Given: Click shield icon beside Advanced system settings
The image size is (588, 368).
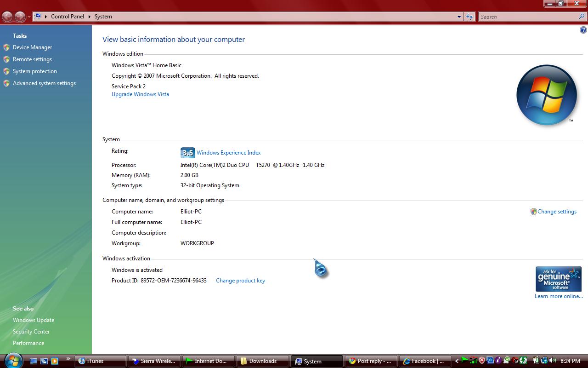Looking at the screenshot, I should coord(6,83).
